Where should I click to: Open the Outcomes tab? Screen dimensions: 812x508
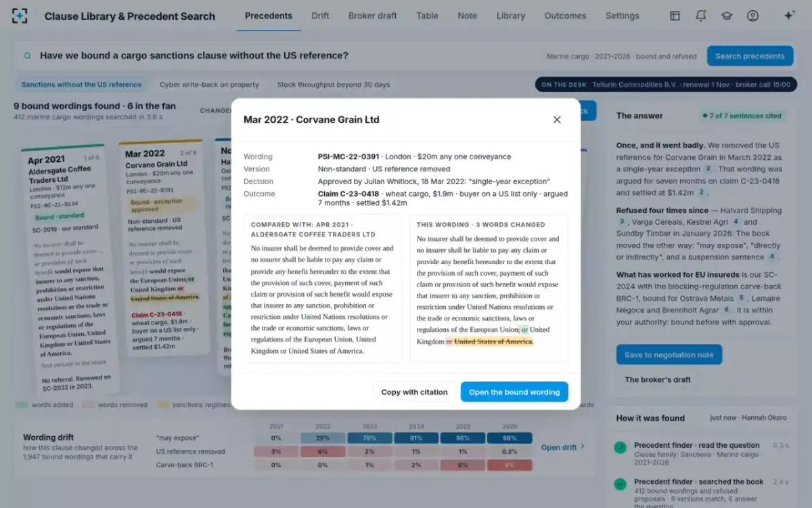[x=565, y=16]
